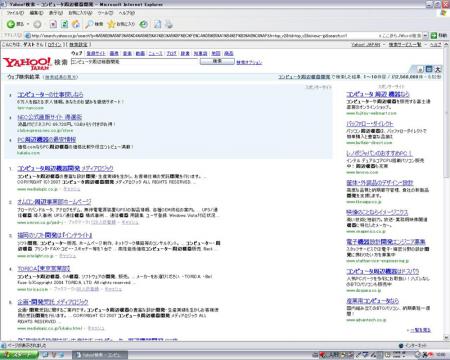Open the Yahoo! JAPAN top-right link
The image size is (450, 360).
[366, 45]
